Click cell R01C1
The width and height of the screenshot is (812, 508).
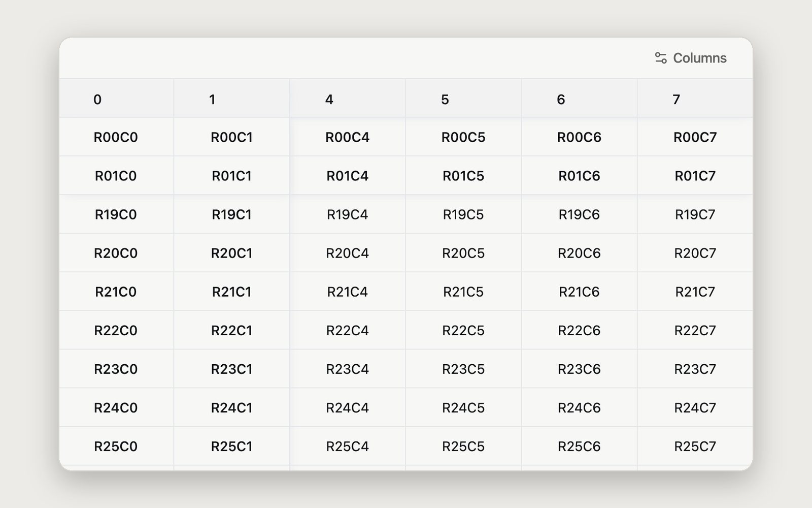click(232, 176)
